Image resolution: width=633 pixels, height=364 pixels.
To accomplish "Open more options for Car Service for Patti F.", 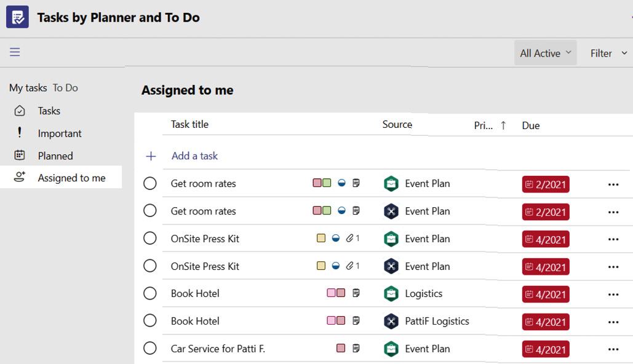I will coord(613,349).
